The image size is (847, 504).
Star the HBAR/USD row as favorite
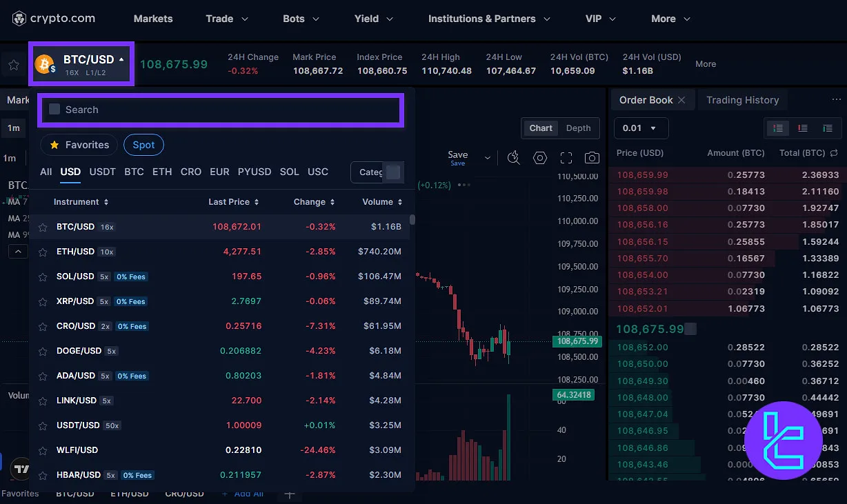tap(43, 475)
